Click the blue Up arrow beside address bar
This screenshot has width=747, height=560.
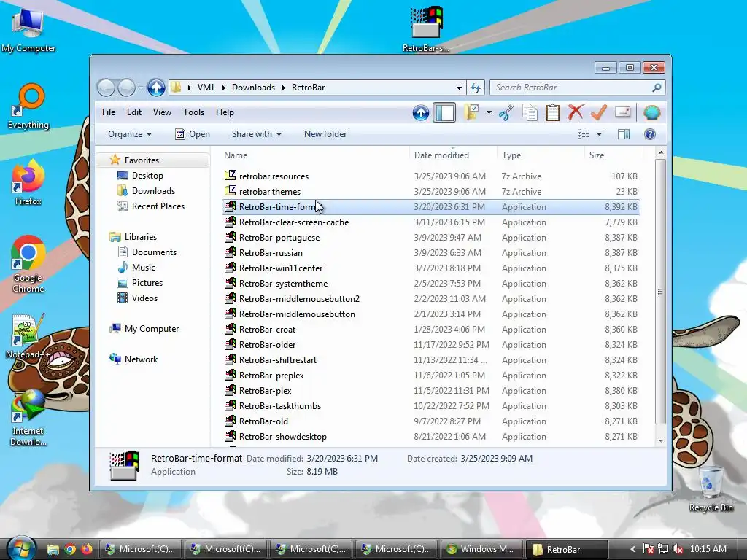coord(156,87)
